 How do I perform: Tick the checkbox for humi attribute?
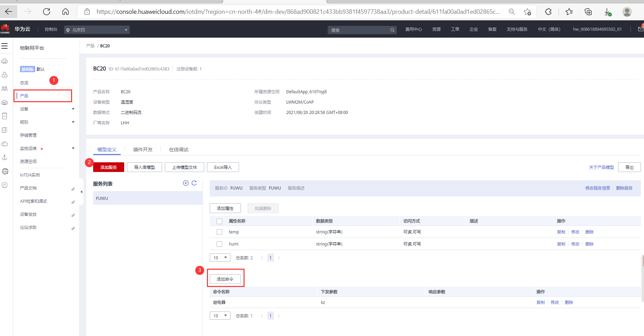(219, 244)
